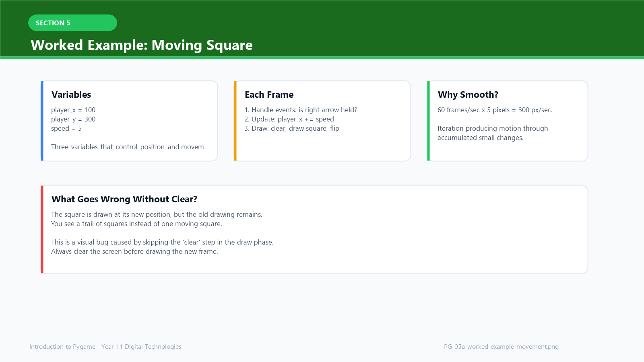This screenshot has width=644, height=362.
Task: Select 'This is a visual bug caused by skipping' line
Action: coord(162,242)
